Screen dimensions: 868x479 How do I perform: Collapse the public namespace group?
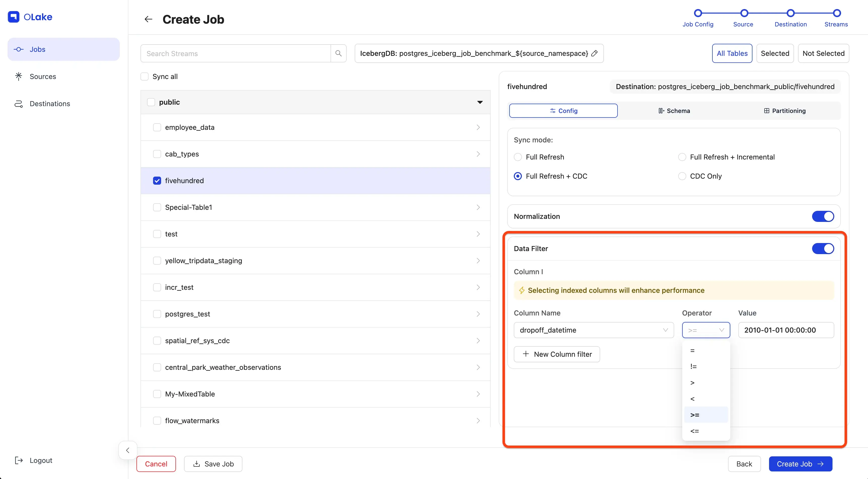point(480,102)
